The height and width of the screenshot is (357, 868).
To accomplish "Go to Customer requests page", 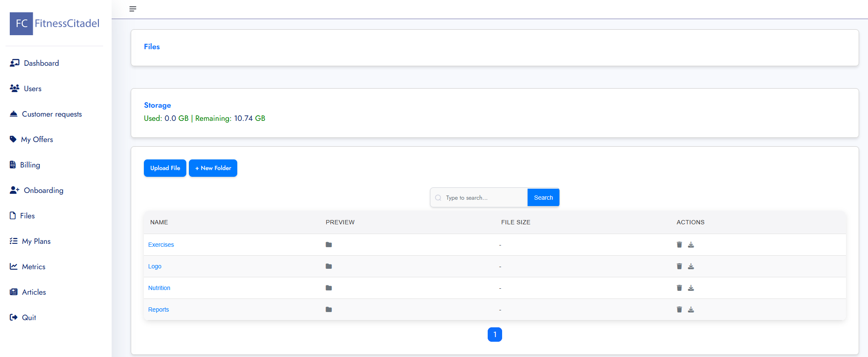I will coord(51,114).
